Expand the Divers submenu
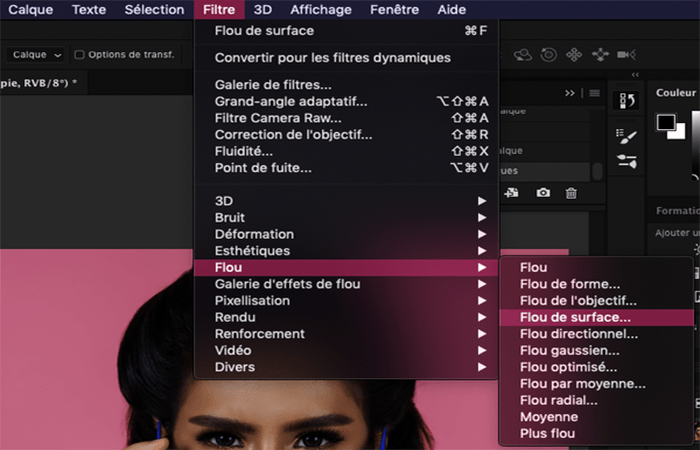The width and height of the screenshot is (700, 450). 346,367
